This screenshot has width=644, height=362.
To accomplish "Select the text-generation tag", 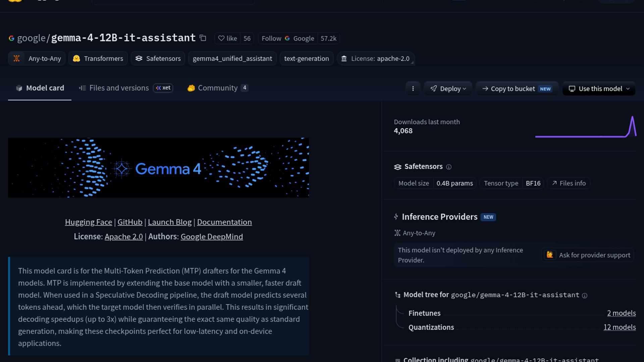I will [306, 58].
